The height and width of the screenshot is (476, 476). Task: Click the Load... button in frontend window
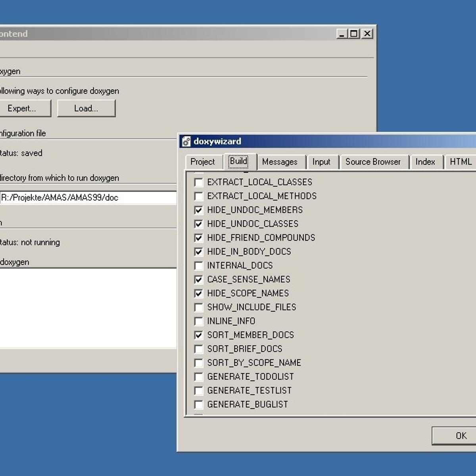[x=86, y=108]
